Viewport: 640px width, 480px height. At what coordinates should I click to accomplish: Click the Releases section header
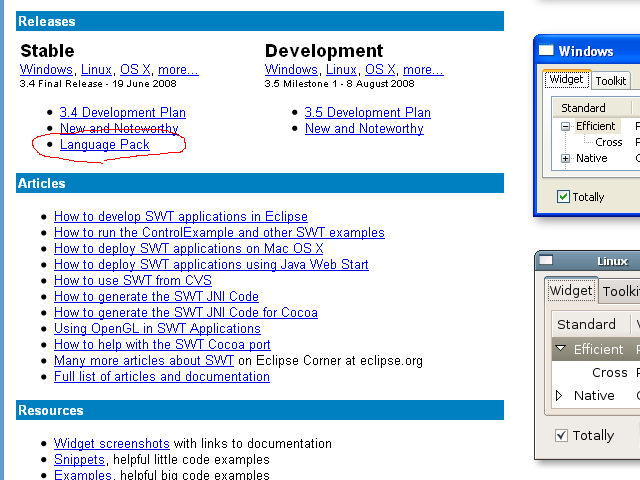coord(260,21)
